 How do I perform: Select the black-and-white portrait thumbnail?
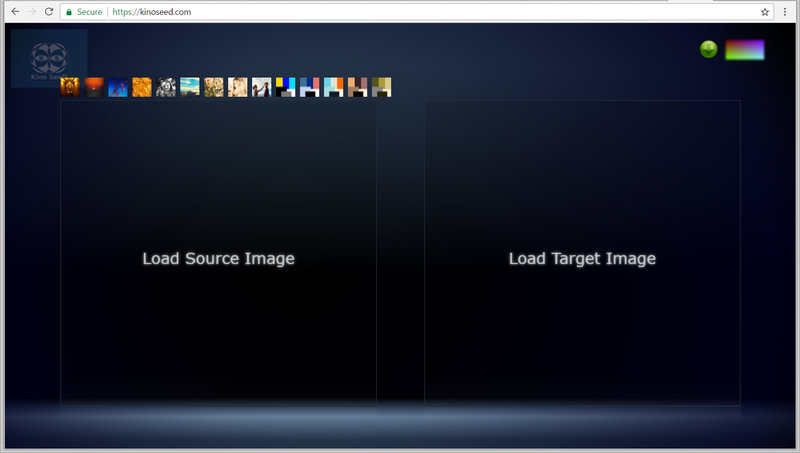pyautogui.click(x=166, y=88)
